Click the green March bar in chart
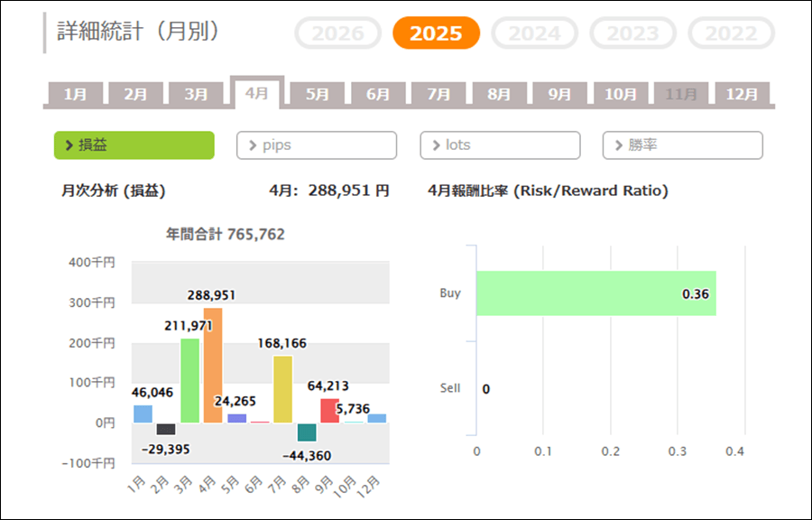The height and width of the screenshot is (520, 812). coord(189,381)
